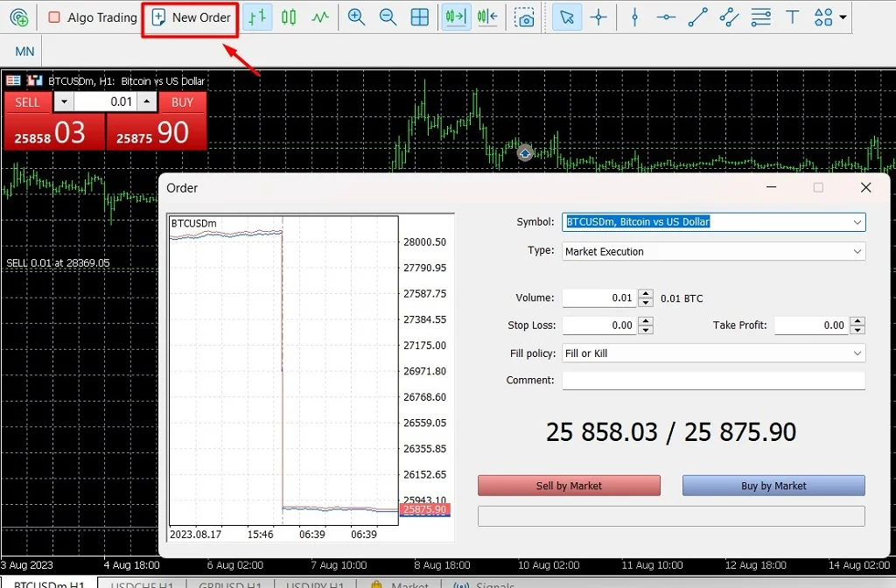
Task: Open the Fill policy dropdown
Action: coord(857,353)
